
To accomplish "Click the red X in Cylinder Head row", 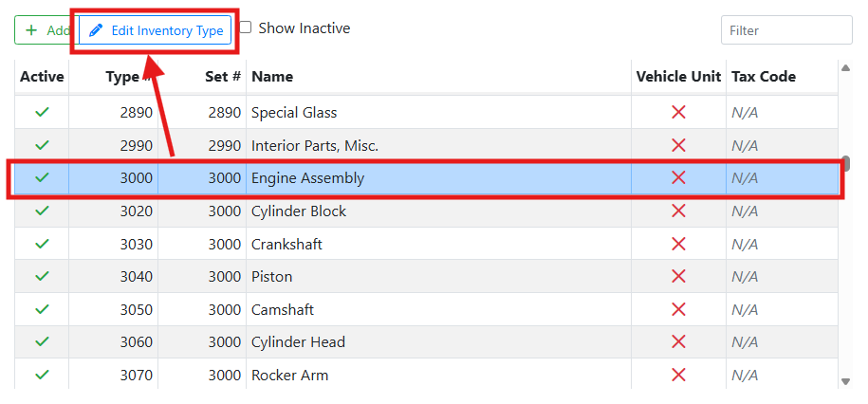I will [678, 341].
